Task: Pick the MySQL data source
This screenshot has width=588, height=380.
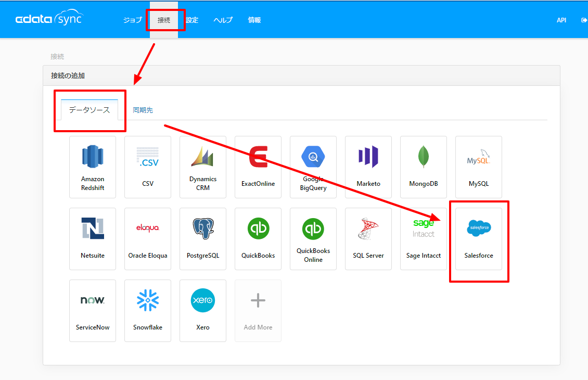Action: pyautogui.click(x=479, y=167)
